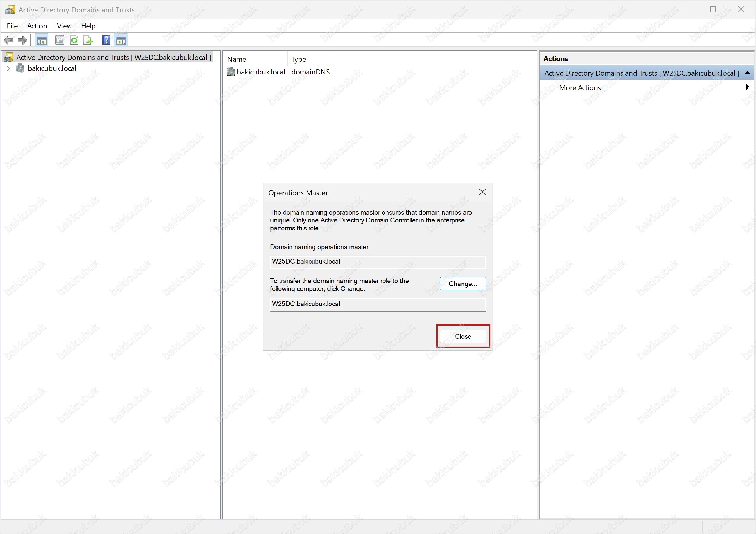Open the Action menu
Viewport: 756px width, 534px height.
click(x=37, y=26)
